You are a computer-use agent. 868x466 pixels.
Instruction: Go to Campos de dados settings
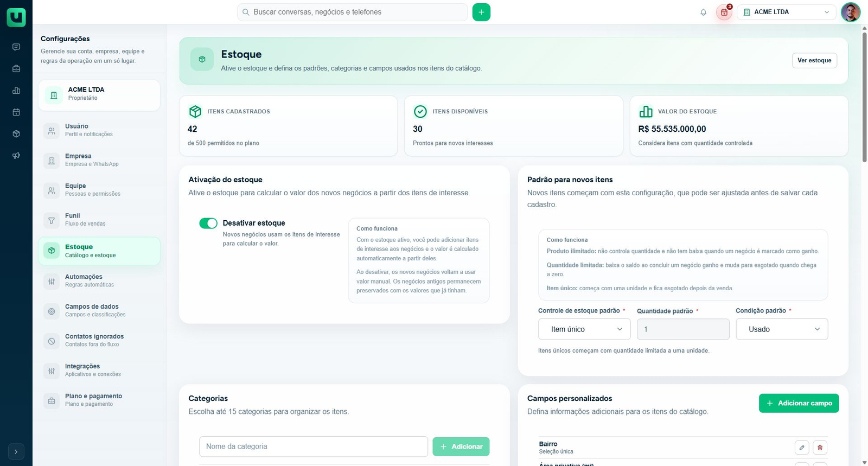(99, 310)
